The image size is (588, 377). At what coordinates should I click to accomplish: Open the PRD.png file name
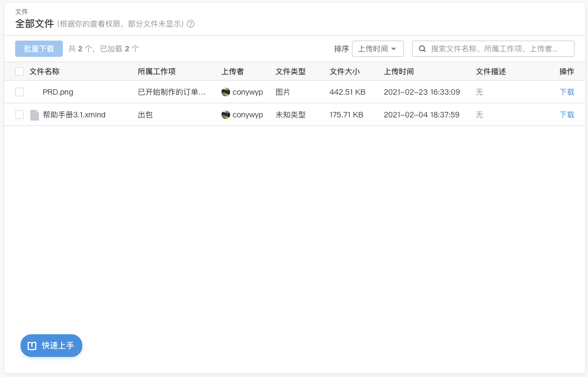click(58, 92)
